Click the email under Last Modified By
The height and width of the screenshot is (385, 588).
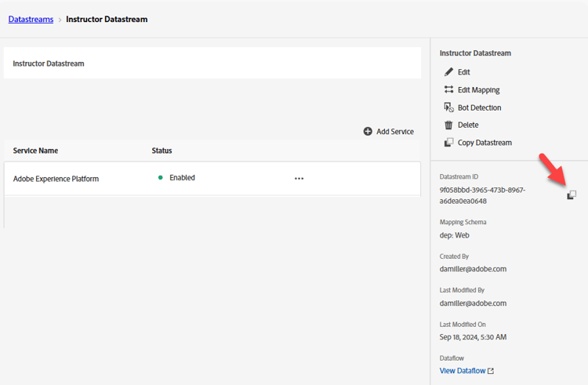click(473, 303)
